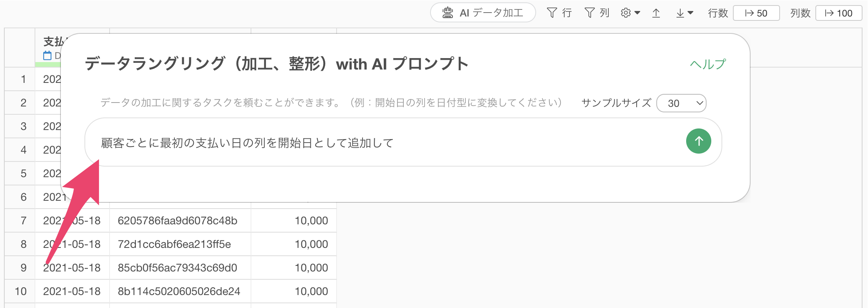The image size is (868, 308).
Task: Expand the download options dropdown arrow
Action: (x=690, y=13)
